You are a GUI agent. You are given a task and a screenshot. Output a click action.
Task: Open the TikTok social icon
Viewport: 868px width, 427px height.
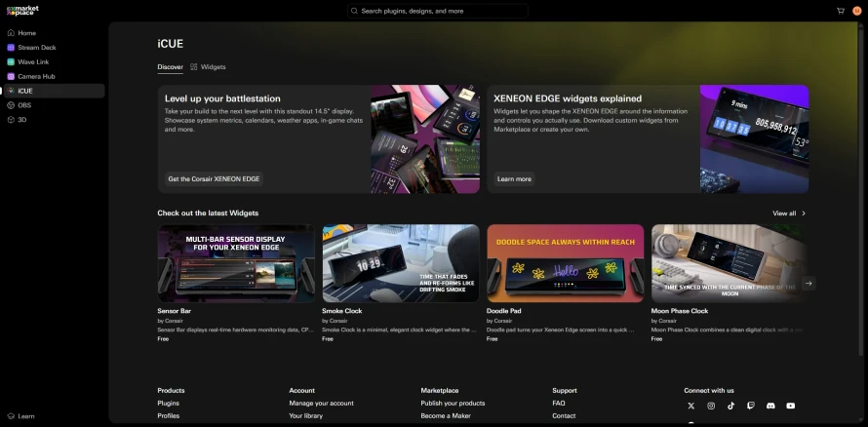point(730,406)
